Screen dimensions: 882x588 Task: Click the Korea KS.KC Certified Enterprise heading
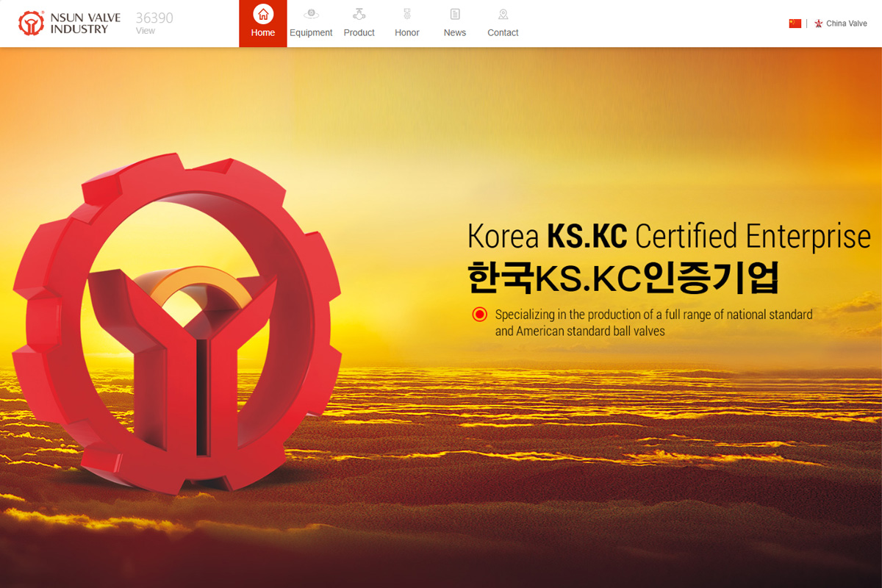pyautogui.click(x=669, y=237)
